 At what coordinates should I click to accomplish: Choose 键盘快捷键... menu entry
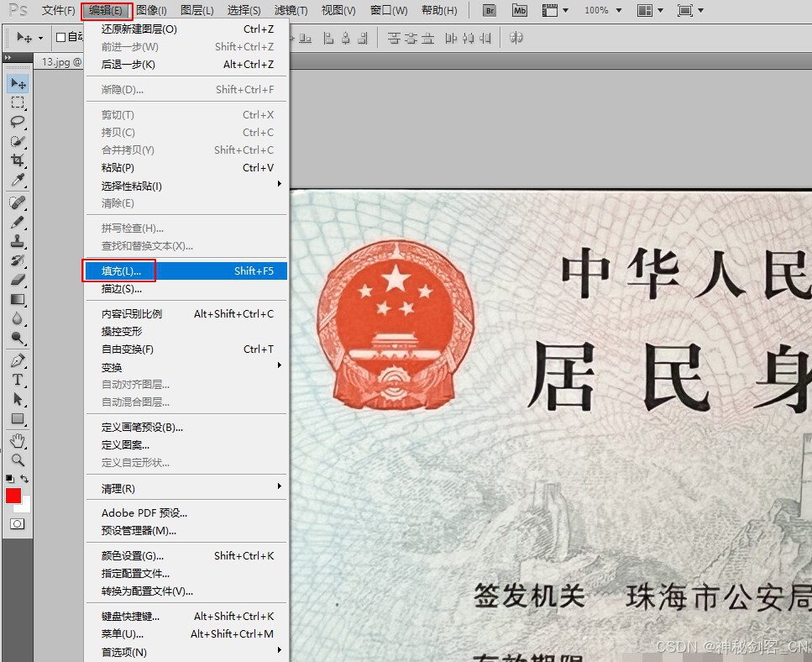[186, 617]
